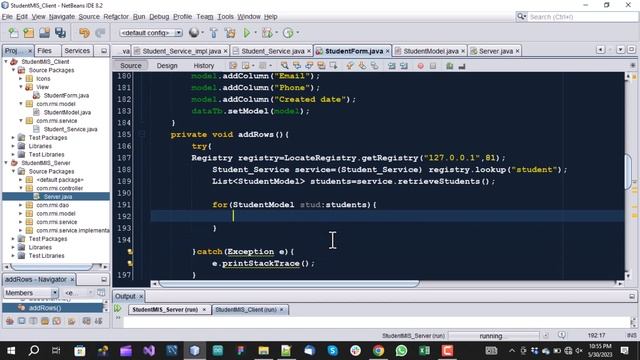Click the search magnifier in taskbar
Image resolution: width=640 pixels, height=360 pixels.
click(34, 351)
